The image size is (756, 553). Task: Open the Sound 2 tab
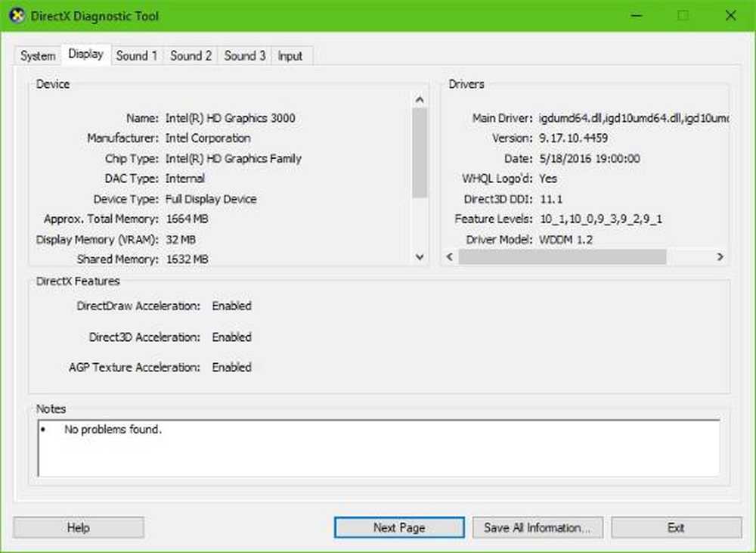[191, 56]
